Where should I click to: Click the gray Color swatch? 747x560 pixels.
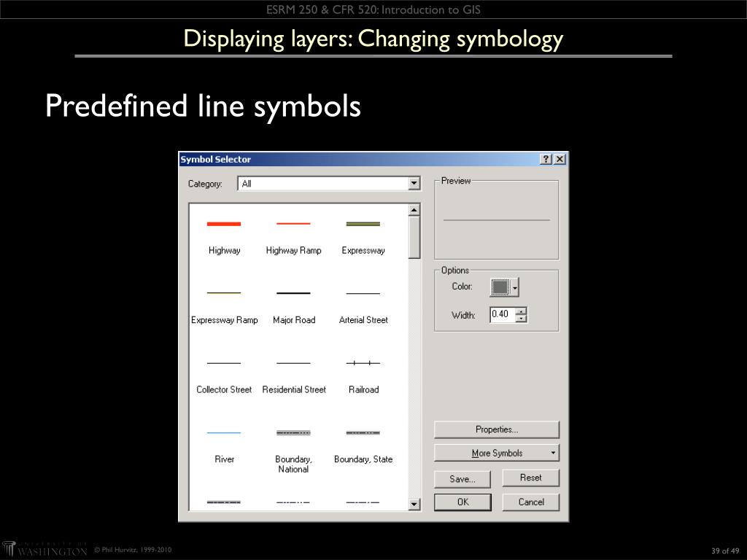click(500, 287)
